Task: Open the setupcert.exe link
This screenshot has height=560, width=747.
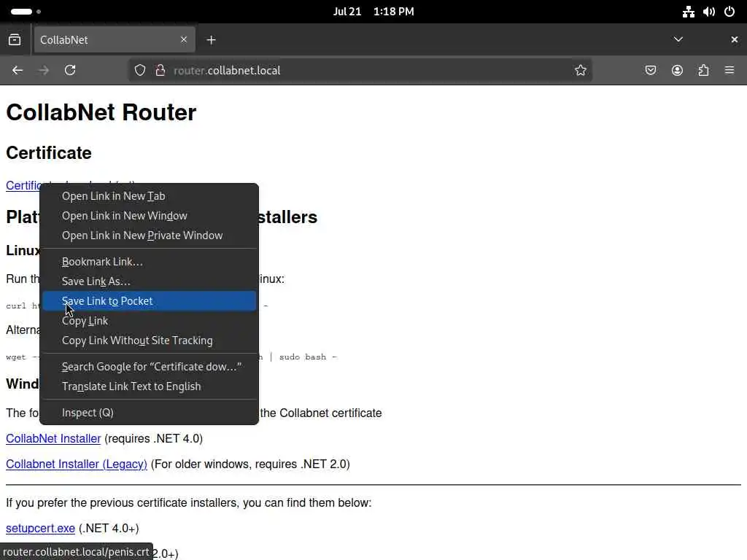Action: (x=41, y=529)
